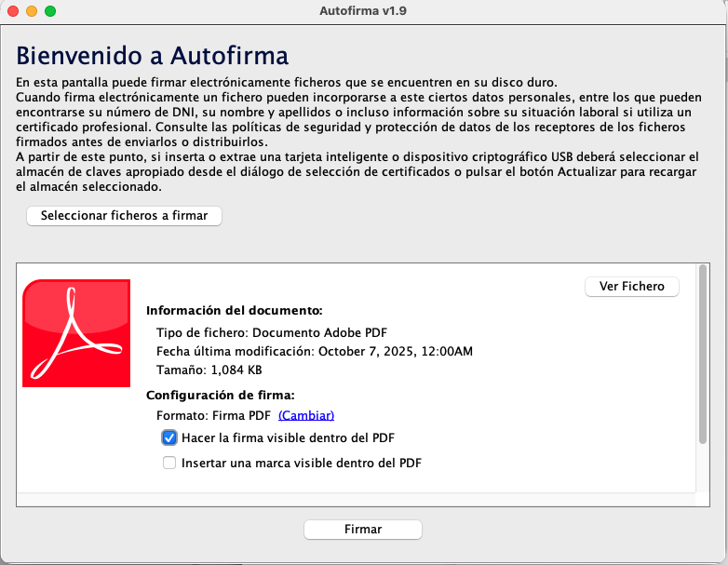Click the Configuración de firma header
Screen dimensions: 728x565
tap(220, 395)
